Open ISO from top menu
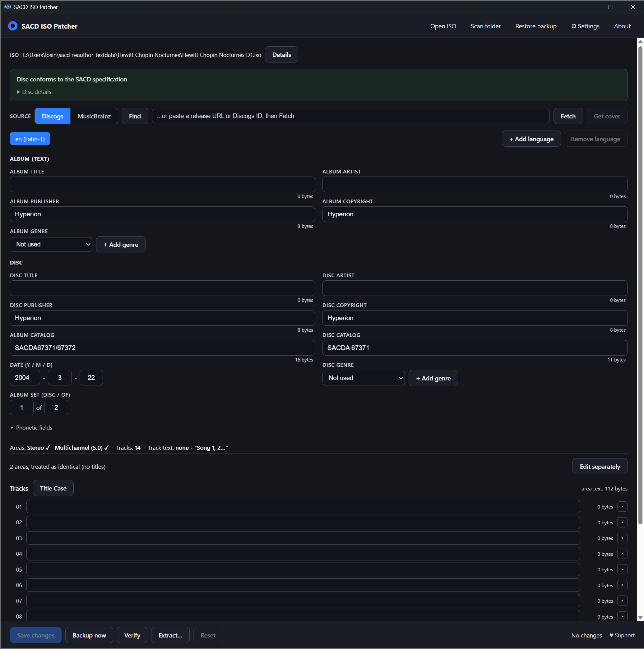644x649 pixels. [443, 26]
